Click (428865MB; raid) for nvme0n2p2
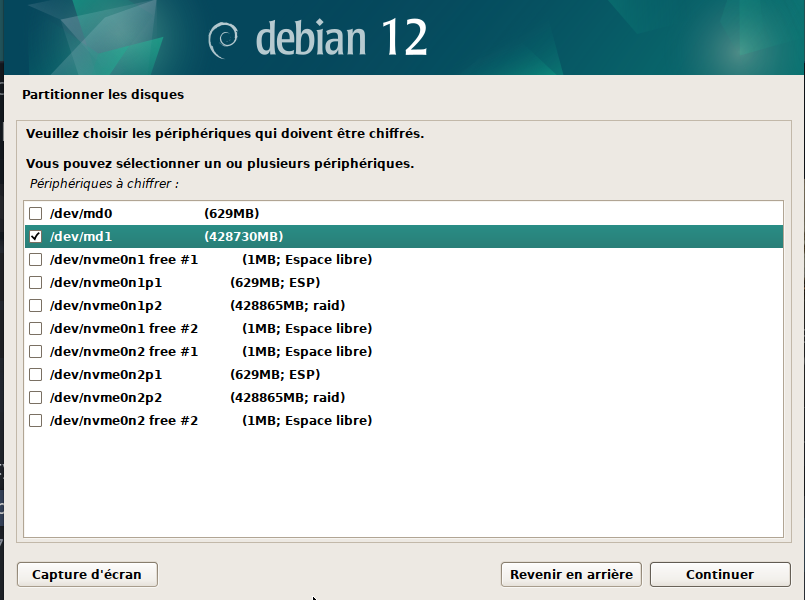This screenshot has height=600, width=805. pyautogui.click(x=288, y=398)
